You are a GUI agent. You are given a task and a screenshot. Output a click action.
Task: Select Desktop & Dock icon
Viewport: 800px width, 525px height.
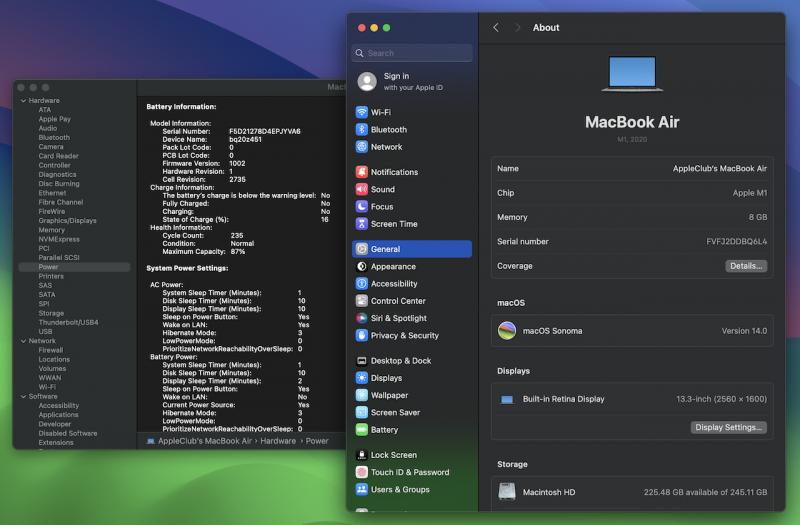coord(361,361)
